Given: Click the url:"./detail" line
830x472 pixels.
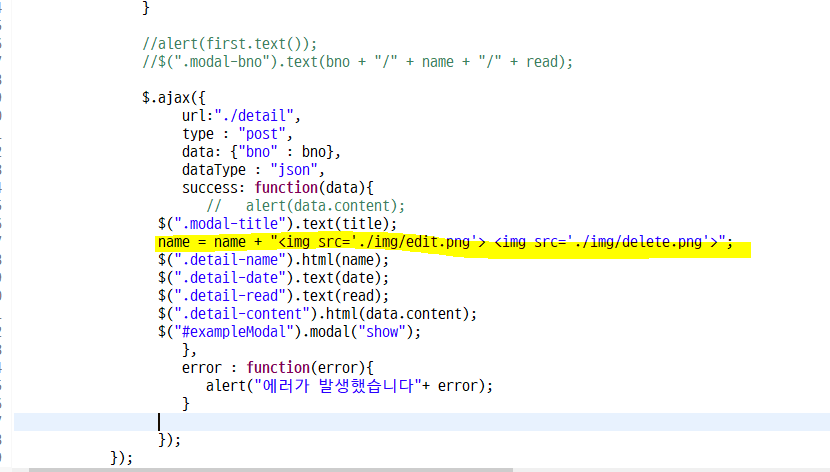Looking at the screenshot, I should tap(241, 116).
